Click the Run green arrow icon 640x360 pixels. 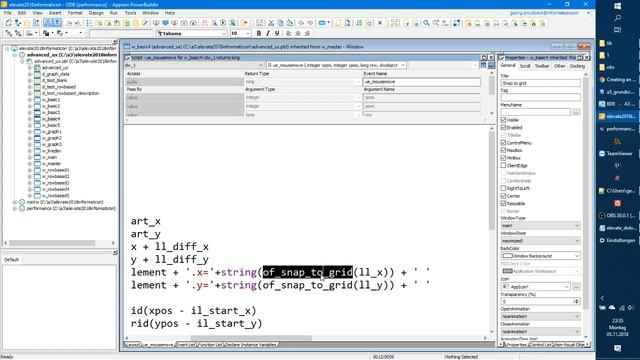(x=223, y=23)
